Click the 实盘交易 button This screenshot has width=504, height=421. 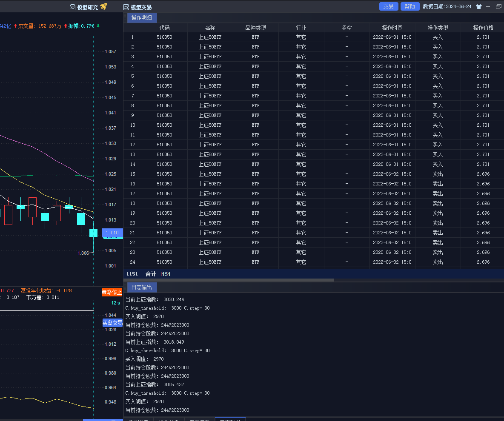[x=112, y=323]
